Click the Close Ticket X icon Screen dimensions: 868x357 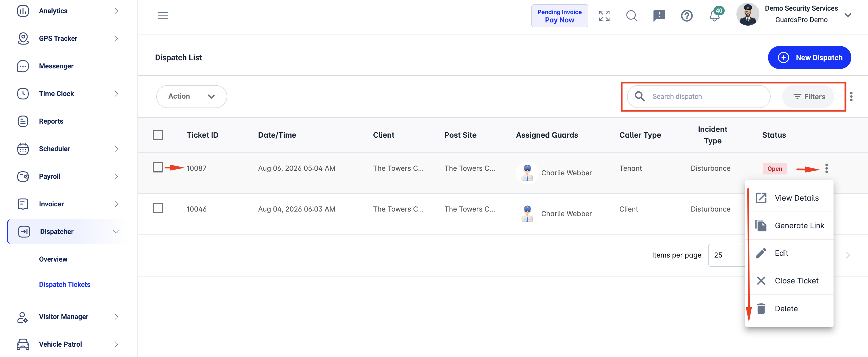tap(761, 281)
